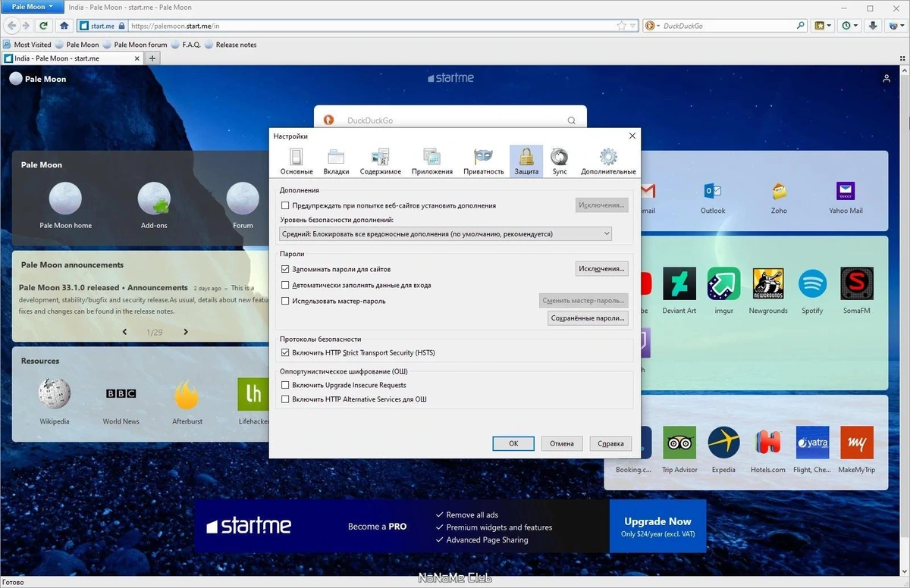This screenshot has height=588, width=910.
Task: Click Отмена in settings dialog
Action: point(562,443)
